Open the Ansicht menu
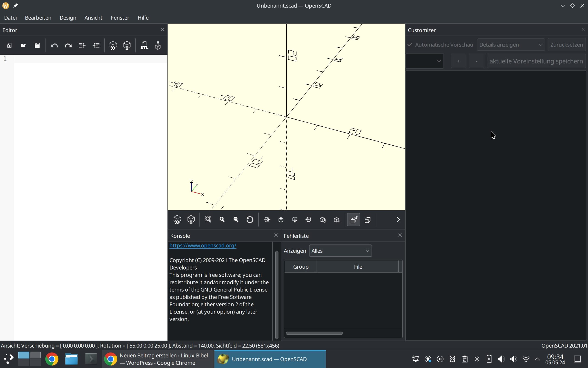Viewport: 588px width, 368px height. coord(93,17)
